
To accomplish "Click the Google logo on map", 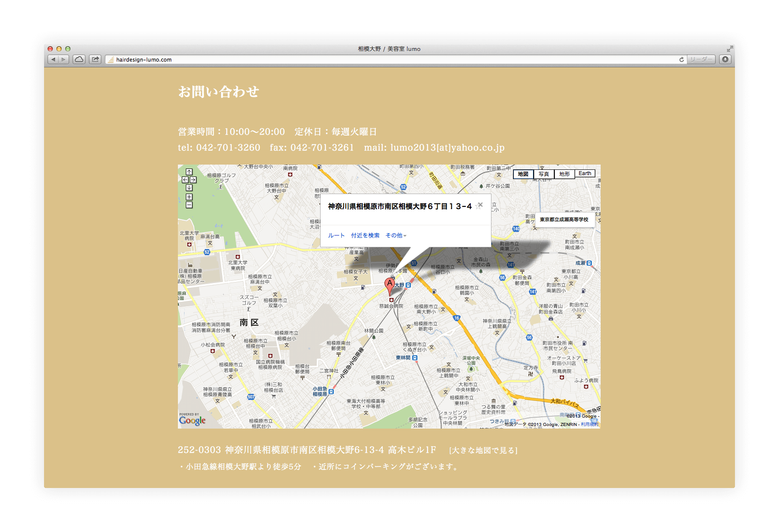I will 192,420.
